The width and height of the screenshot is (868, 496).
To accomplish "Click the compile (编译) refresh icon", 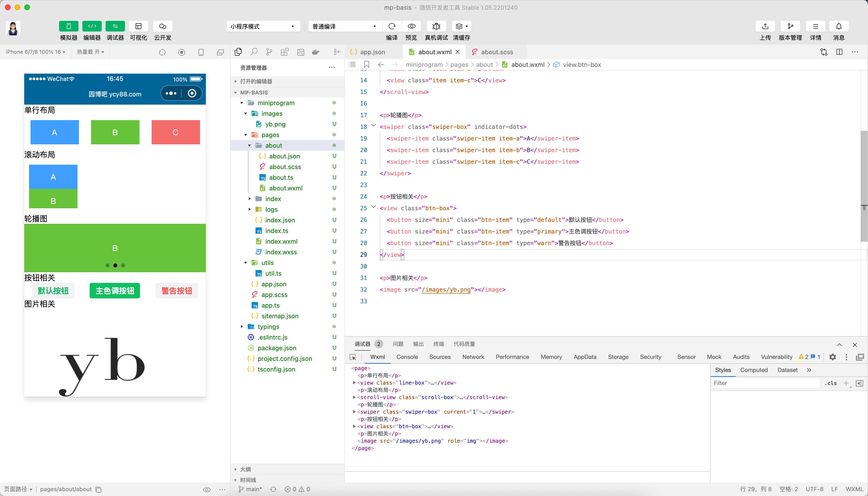I will click(x=392, y=26).
